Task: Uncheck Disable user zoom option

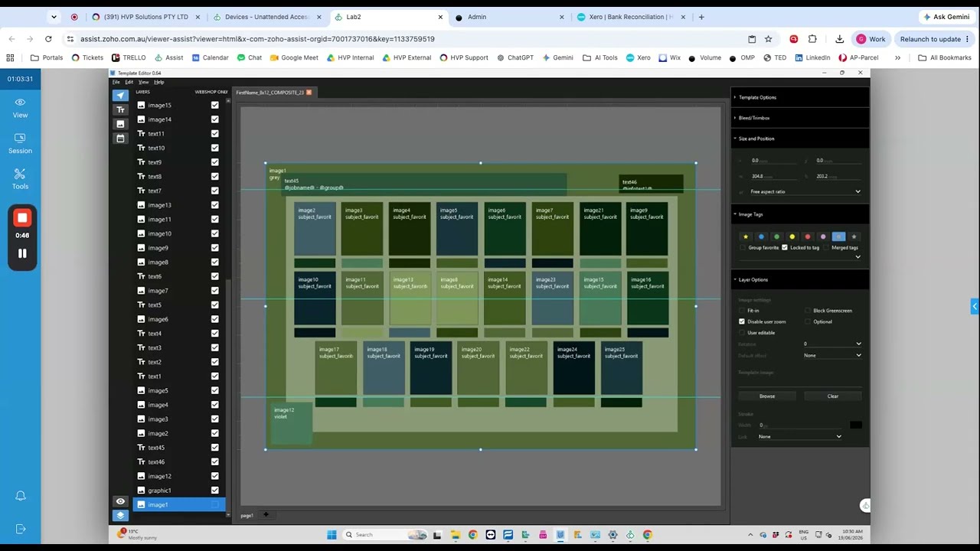Action: [742, 321]
